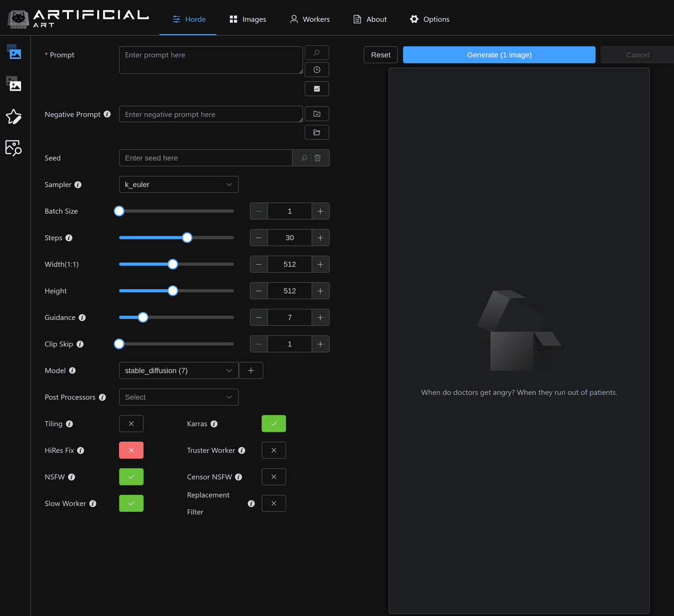Open the text-to-image sidebar icon
The image size is (674, 616).
click(x=14, y=52)
